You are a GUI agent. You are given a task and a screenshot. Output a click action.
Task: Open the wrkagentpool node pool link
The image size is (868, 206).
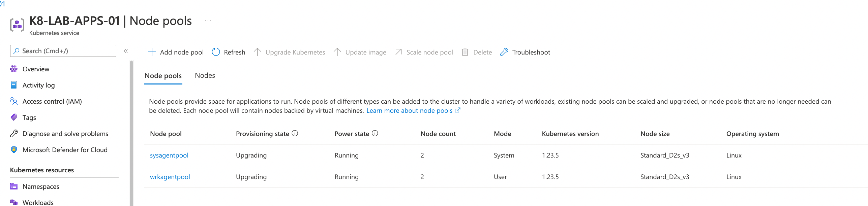[170, 177]
